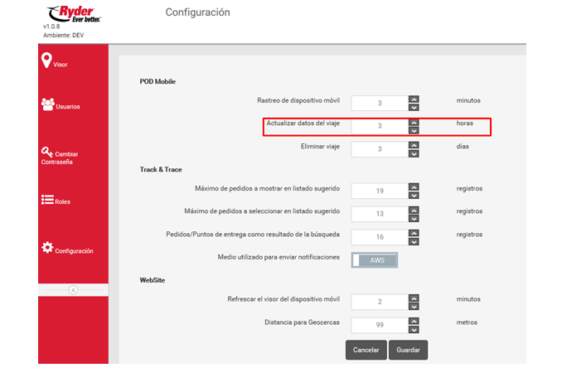The image size is (567, 392).
Task: Select the Usuarios menu label
Action: tap(68, 107)
